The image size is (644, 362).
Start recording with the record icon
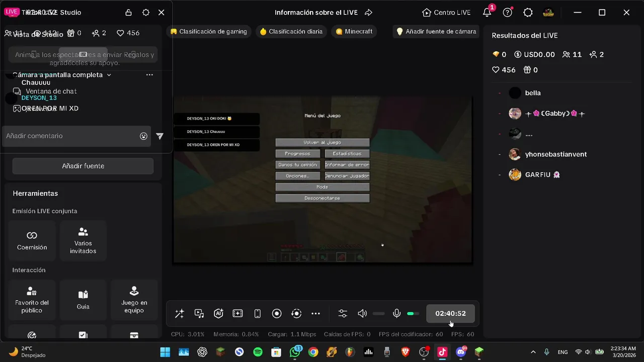[x=277, y=314]
